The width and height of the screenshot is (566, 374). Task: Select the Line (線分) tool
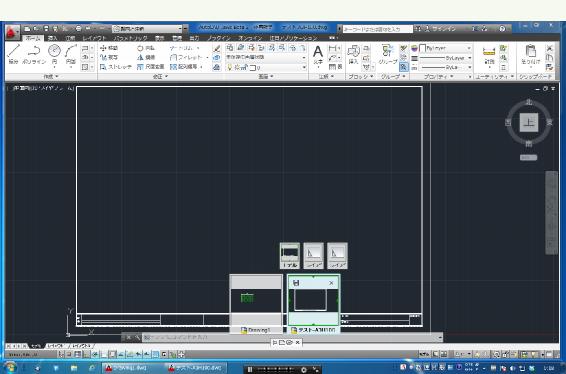tap(14, 55)
